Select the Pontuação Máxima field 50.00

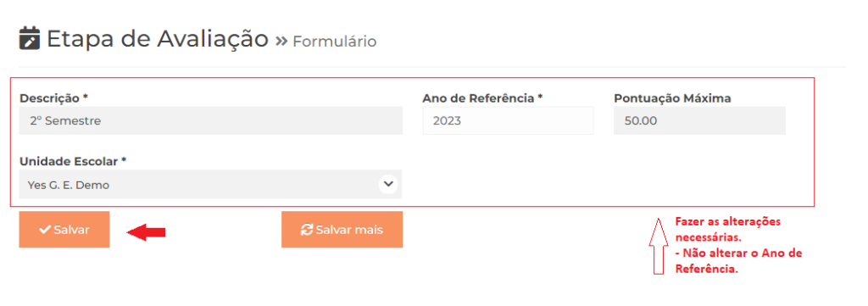tap(699, 120)
